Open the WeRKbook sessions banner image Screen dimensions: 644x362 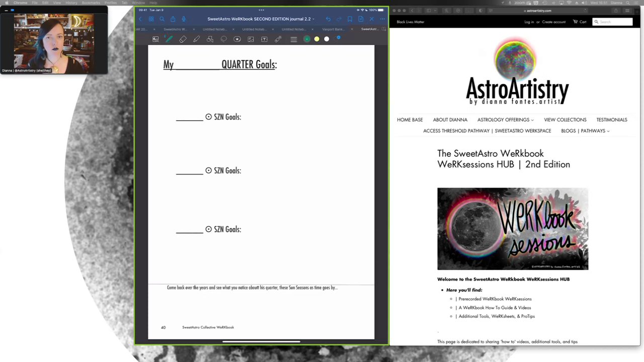pyautogui.click(x=513, y=229)
